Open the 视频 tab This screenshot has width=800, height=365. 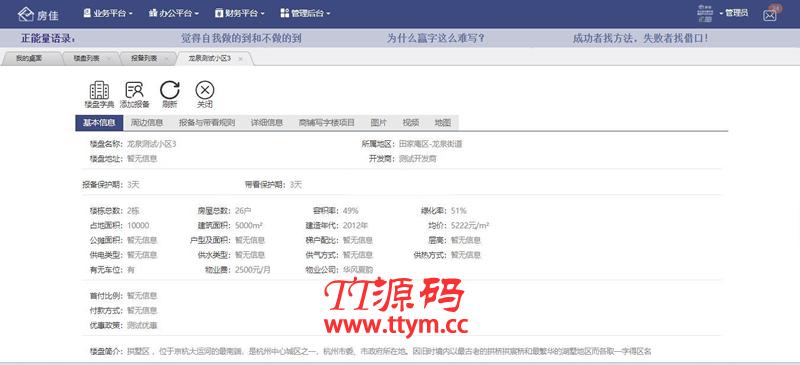(411, 123)
